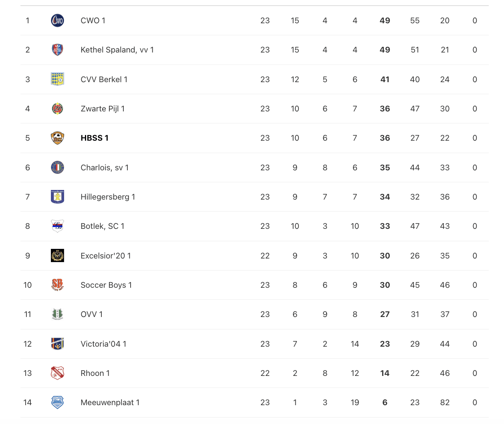Screen dimensions: 504x424
Task: Click the Rhoon 1 red logo
Action: (57, 373)
